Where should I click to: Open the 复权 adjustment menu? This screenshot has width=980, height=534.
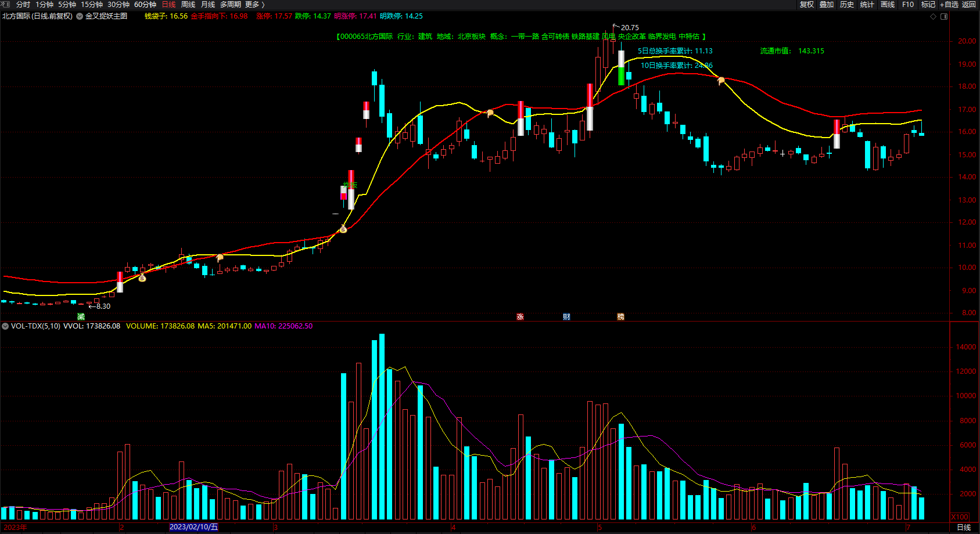pos(807,5)
